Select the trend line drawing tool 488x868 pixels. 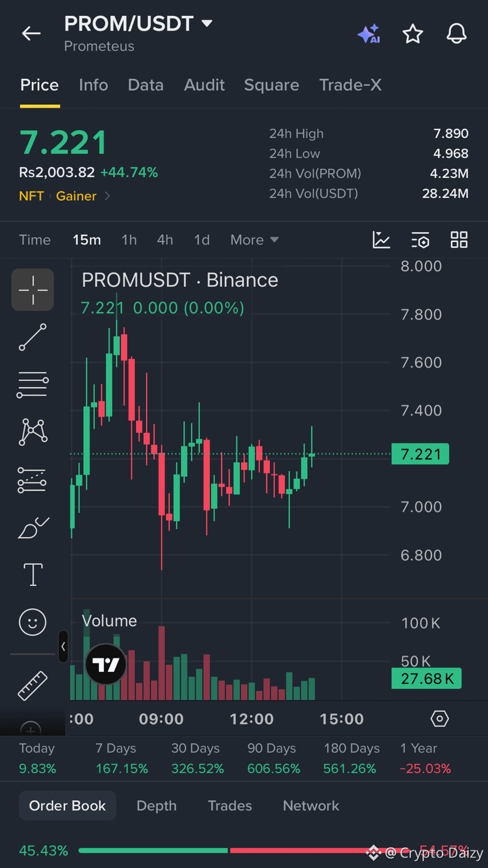point(33,337)
